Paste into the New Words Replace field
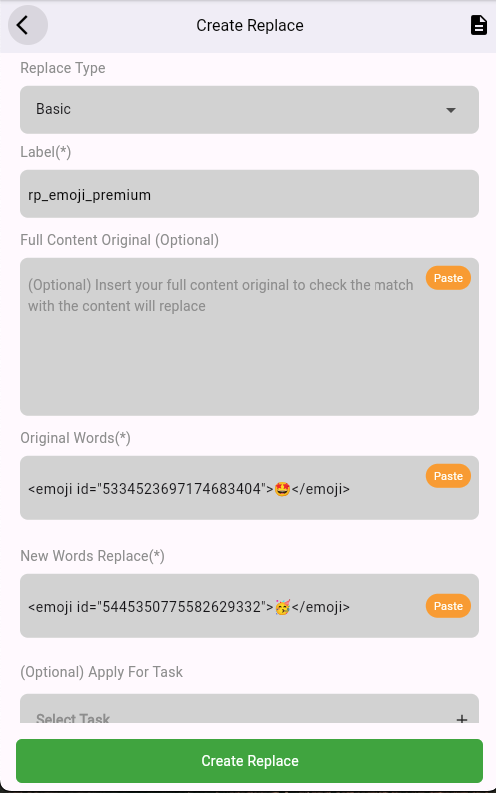Viewport: 496px width, 793px height. pyautogui.click(x=448, y=606)
